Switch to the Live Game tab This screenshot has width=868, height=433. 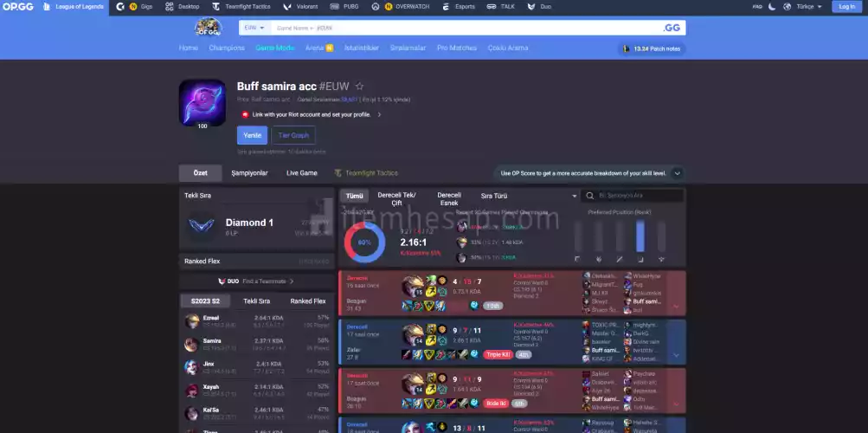point(301,173)
